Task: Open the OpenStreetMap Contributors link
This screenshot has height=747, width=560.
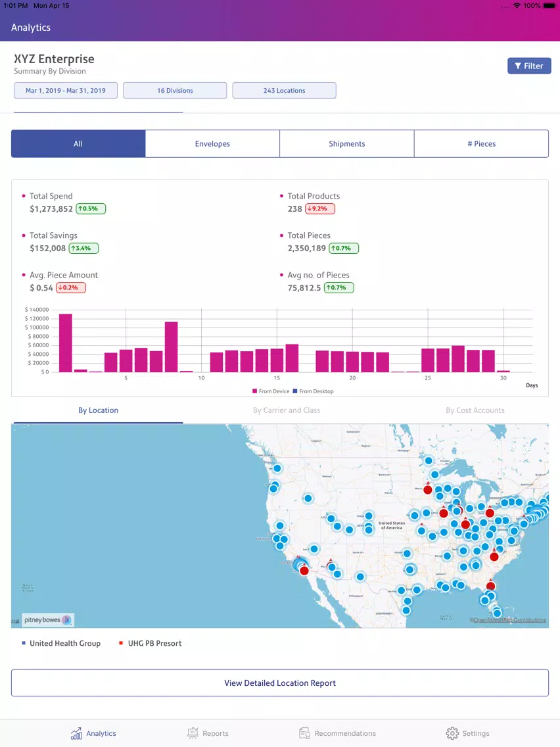Action: tap(507, 620)
